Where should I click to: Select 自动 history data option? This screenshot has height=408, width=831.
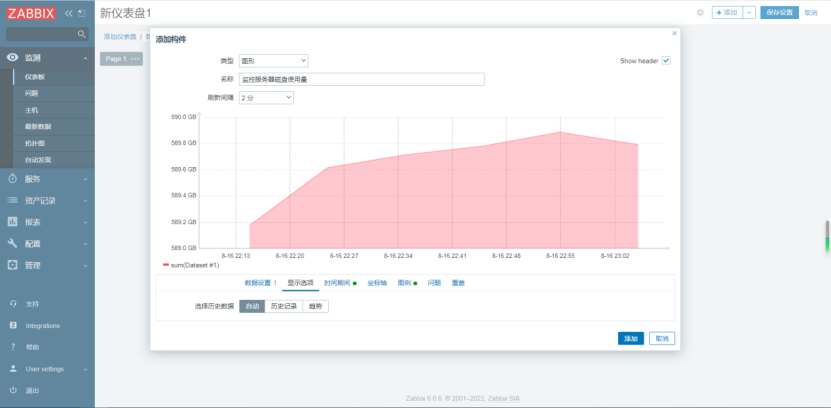click(252, 306)
